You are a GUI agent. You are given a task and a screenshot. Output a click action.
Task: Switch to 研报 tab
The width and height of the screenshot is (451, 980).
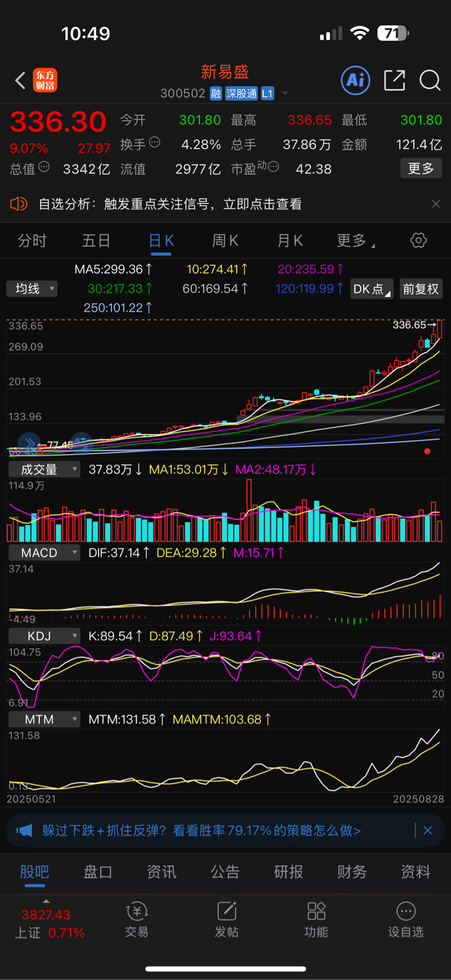click(x=288, y=872)
